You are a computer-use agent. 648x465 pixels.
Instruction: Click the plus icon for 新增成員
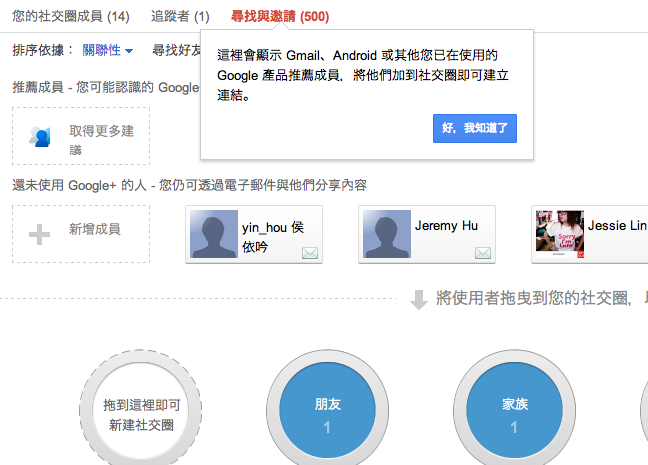(x=39, y=234)
